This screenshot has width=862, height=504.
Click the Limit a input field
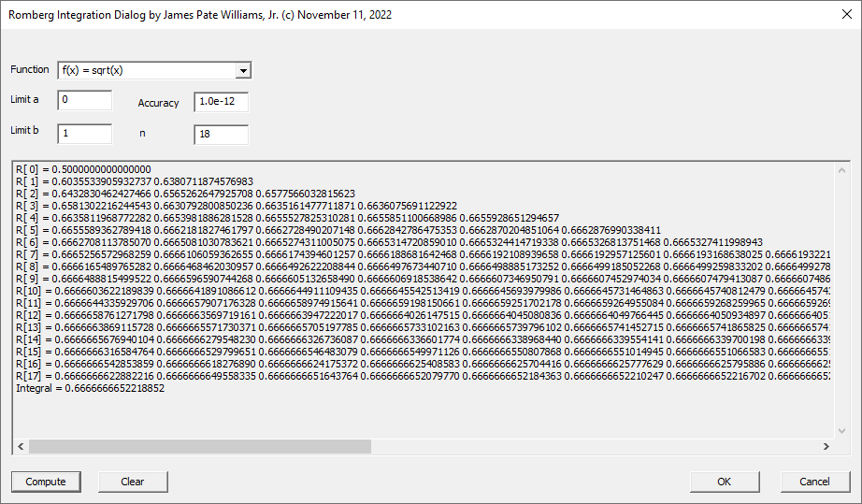[85, 100]
